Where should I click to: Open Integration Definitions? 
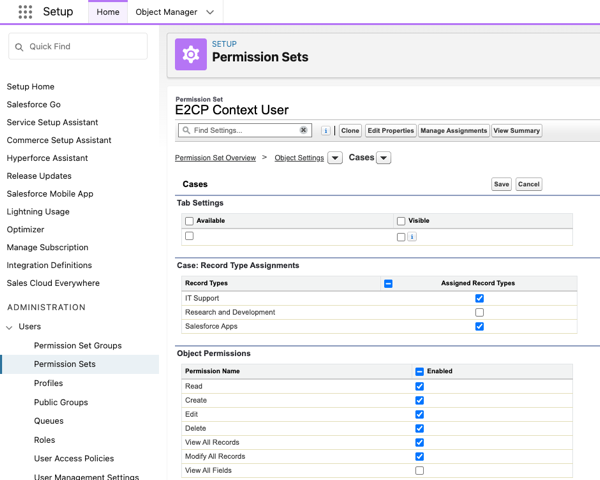coord(49,265)
